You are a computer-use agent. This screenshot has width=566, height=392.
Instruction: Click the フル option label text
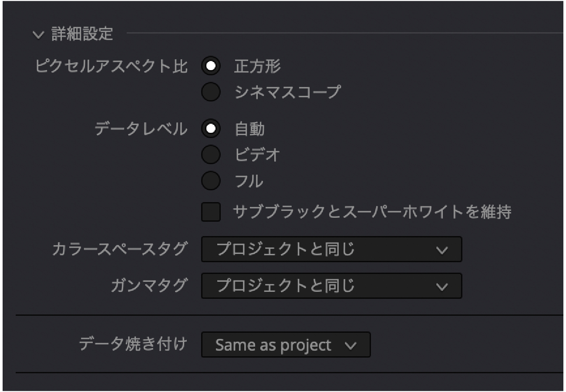249,181
